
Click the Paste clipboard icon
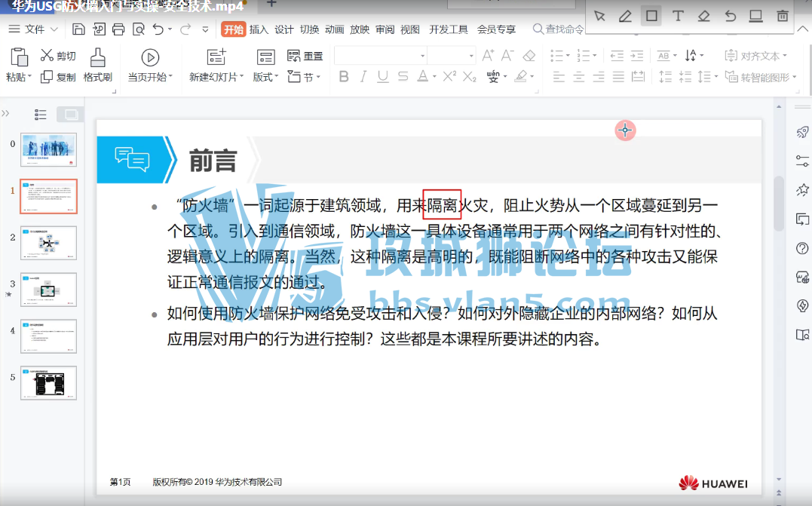click(19, 57)
